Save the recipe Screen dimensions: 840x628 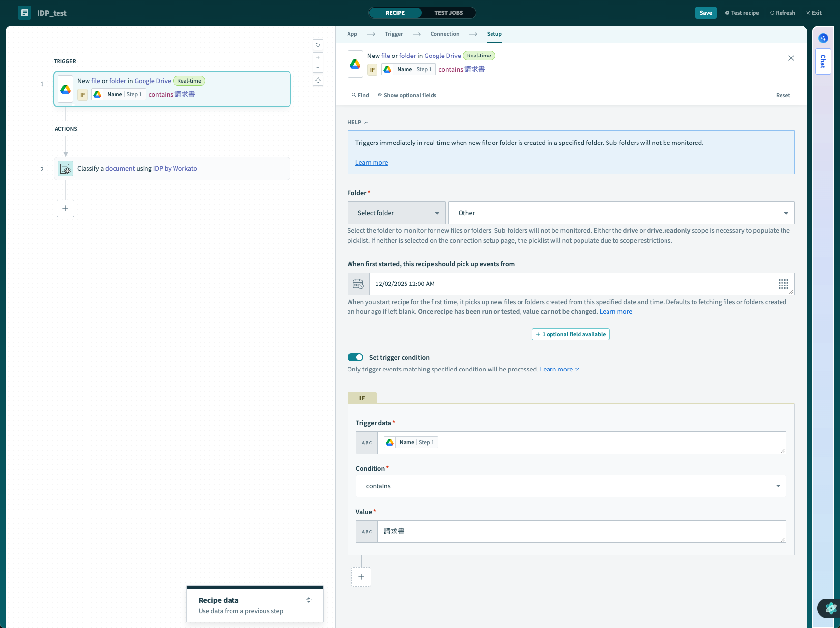pyautogui.click(x=706, y=13)
